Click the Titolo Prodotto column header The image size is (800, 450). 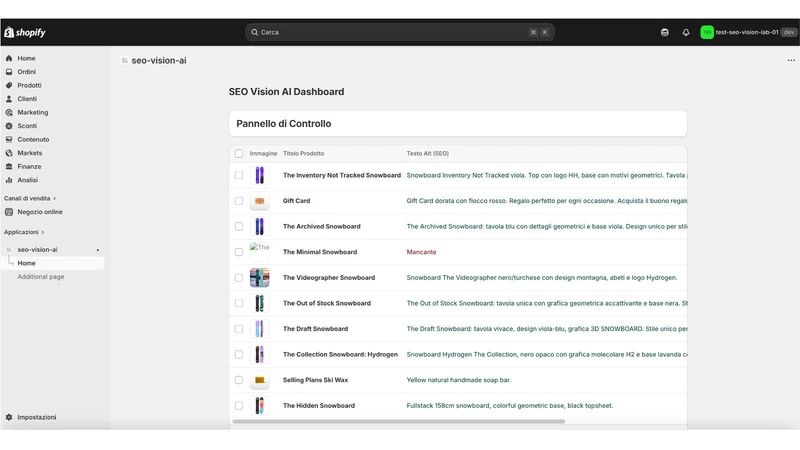coord(304,154)
